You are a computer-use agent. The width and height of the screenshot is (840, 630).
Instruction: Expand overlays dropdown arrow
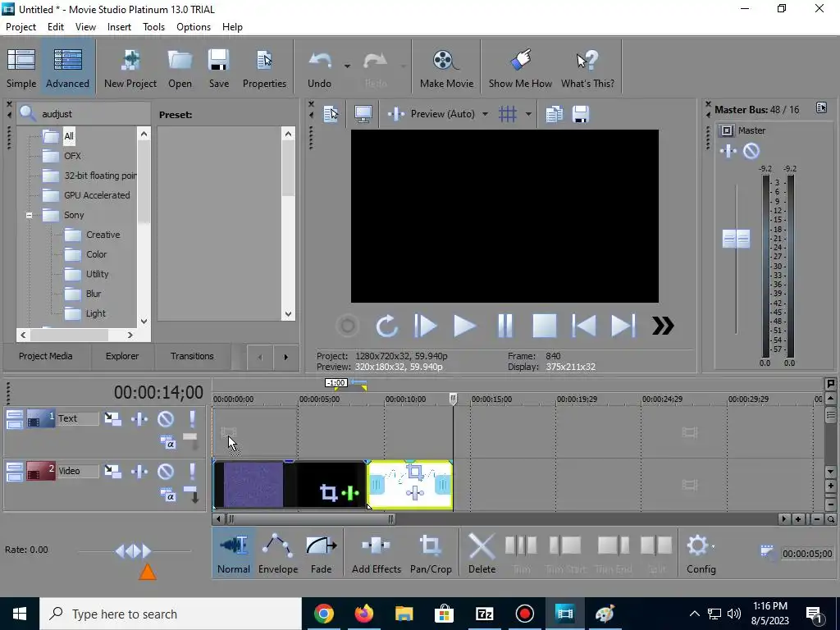coord(528,113)
